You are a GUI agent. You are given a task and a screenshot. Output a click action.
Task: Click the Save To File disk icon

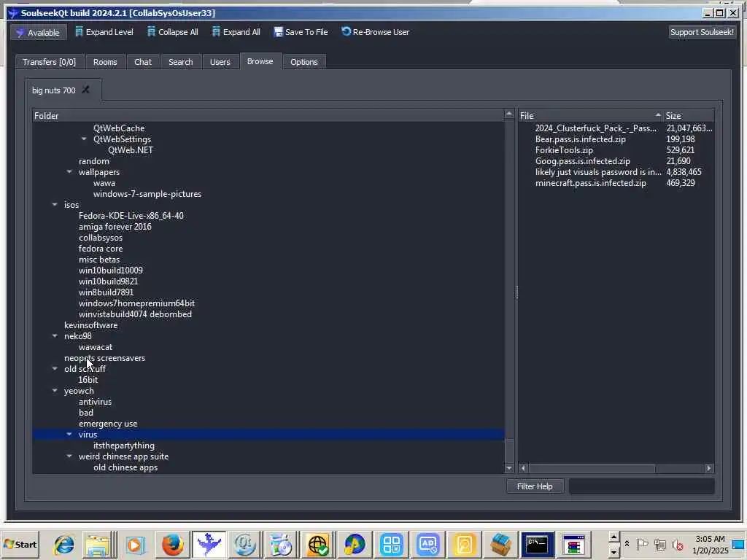(278, 32)
